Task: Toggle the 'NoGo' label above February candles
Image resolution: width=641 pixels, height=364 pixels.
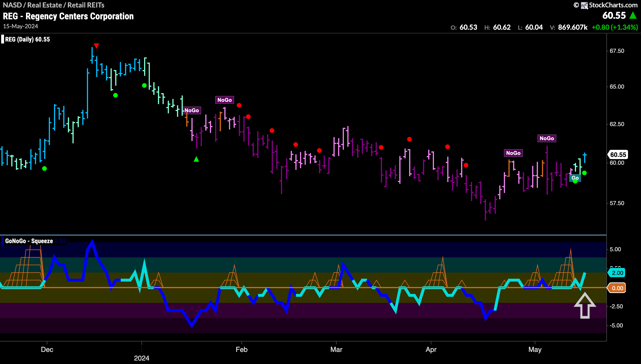Action: (225, 100)
